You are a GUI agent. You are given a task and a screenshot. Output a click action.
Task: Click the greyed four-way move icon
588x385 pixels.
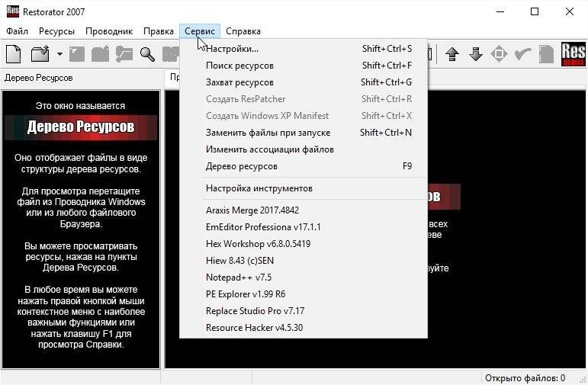coord(499,54)
